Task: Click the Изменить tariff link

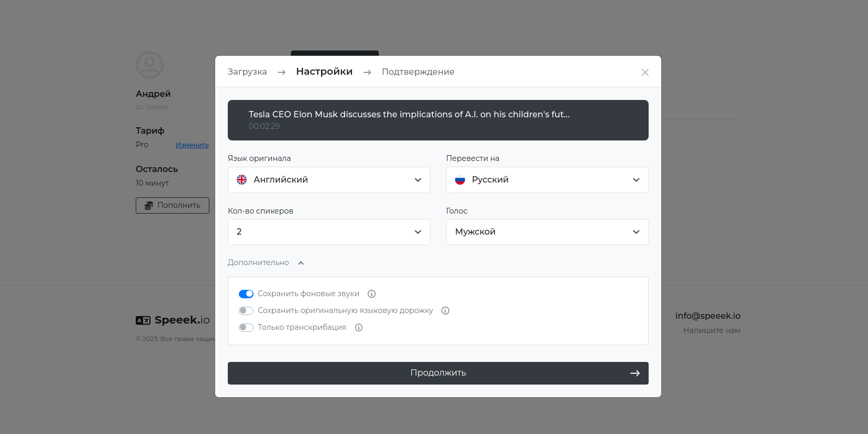Action: 192,145
